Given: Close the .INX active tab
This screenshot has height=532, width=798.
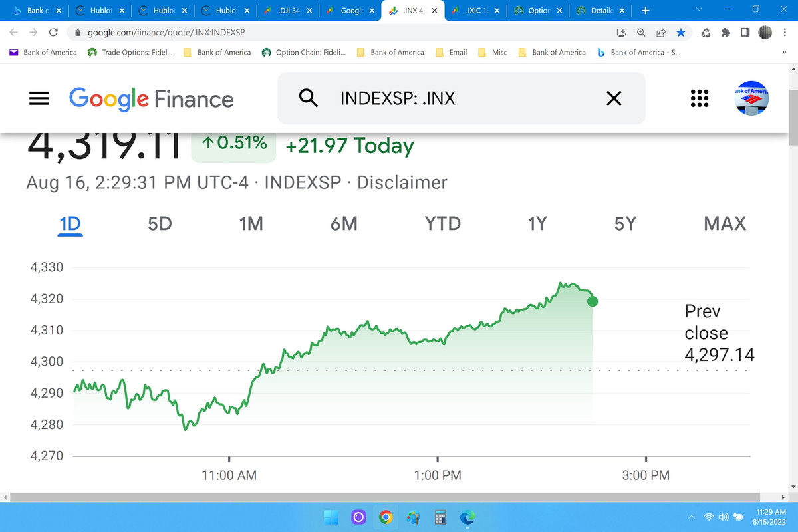Looking at the screenshot, I should click(x=435, y=11).
